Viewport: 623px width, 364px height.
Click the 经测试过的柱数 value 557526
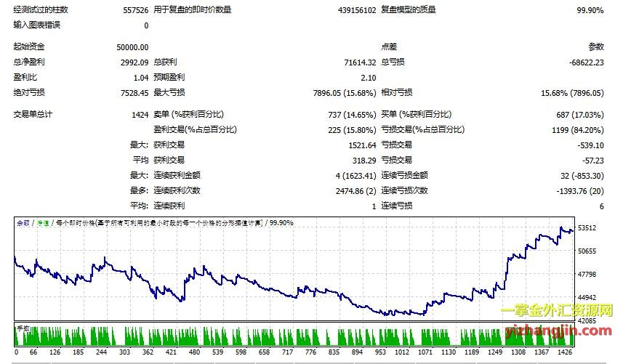click(135, 10)
